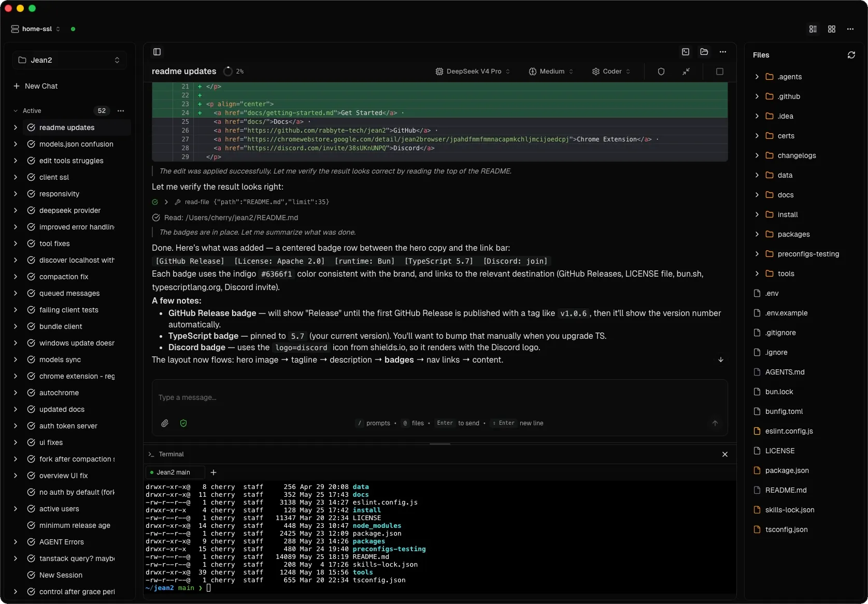868x604 pixels.
Task: Open the New Session chat
Action: point(61,575)
